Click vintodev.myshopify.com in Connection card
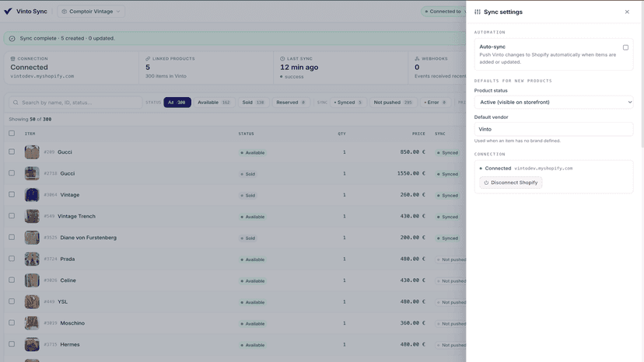Image resolution: width=644 pixels, height=362 pixels. pyautogui.click(x=42, y=76)
